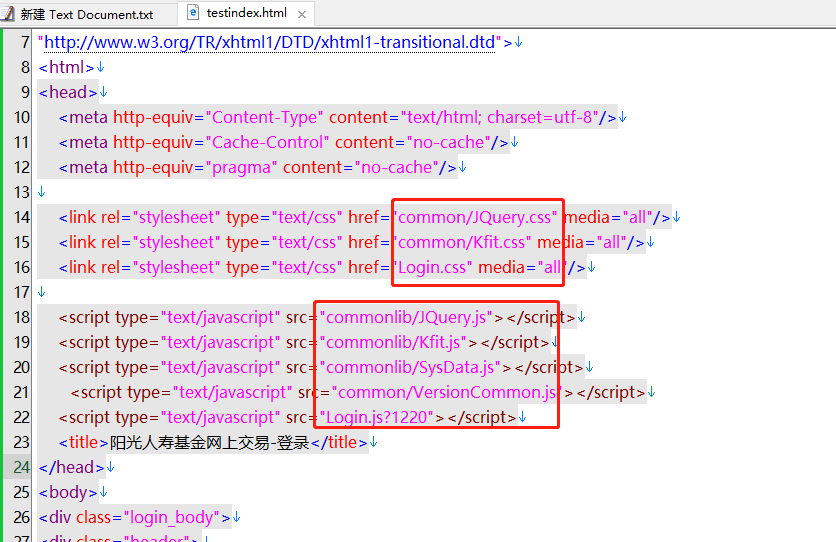Click line number 24 in gutter
Viewport: 836px width, 542px height.
click(21, 467)
